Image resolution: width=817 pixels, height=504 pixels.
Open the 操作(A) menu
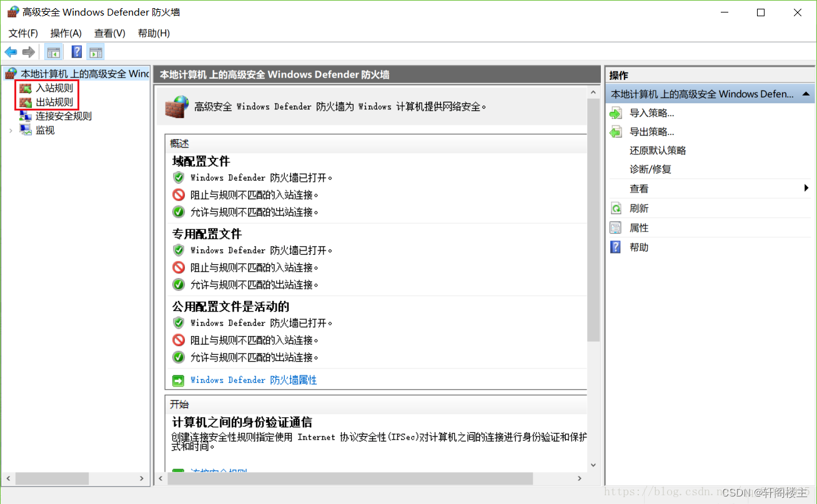[x=66, y=33]
